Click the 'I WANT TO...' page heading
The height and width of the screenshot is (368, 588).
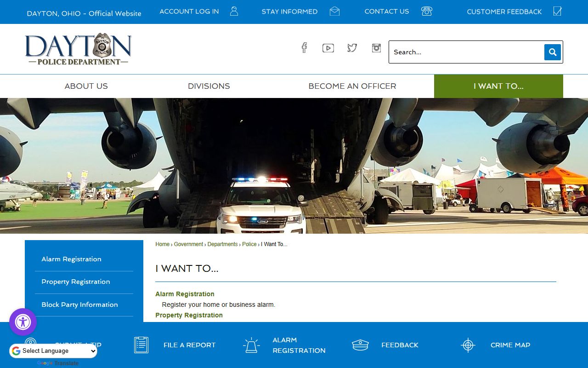187,269
